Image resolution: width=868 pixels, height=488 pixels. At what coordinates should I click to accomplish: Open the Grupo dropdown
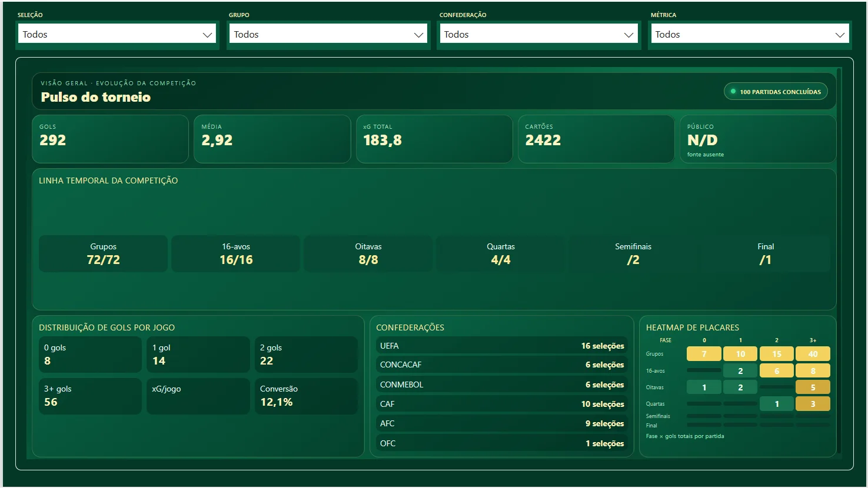pyautogui.click(x=328, y=34)
